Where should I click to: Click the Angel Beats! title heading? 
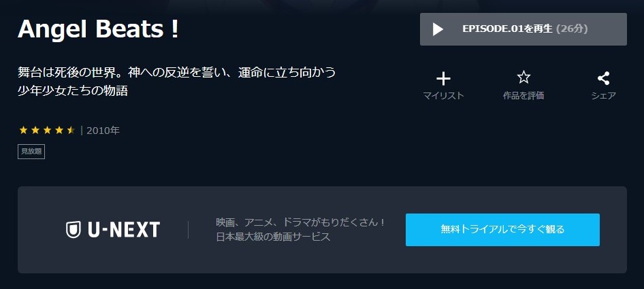point(99,29)
